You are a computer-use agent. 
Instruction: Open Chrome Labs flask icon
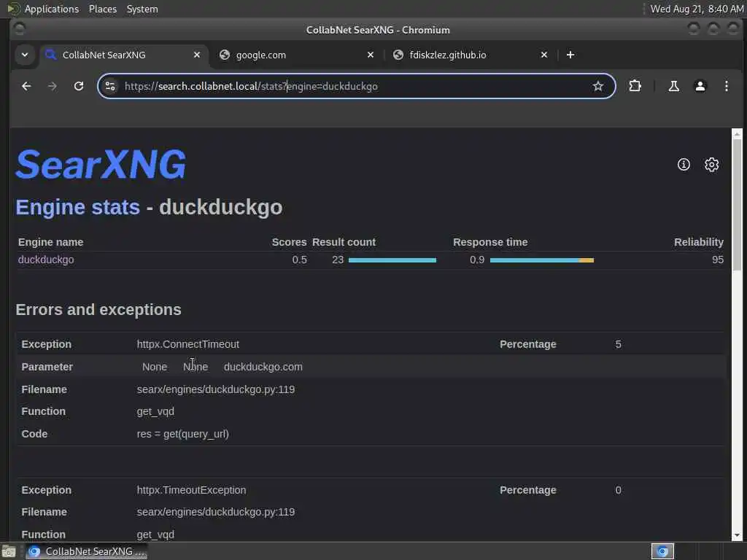click(673, 86)
